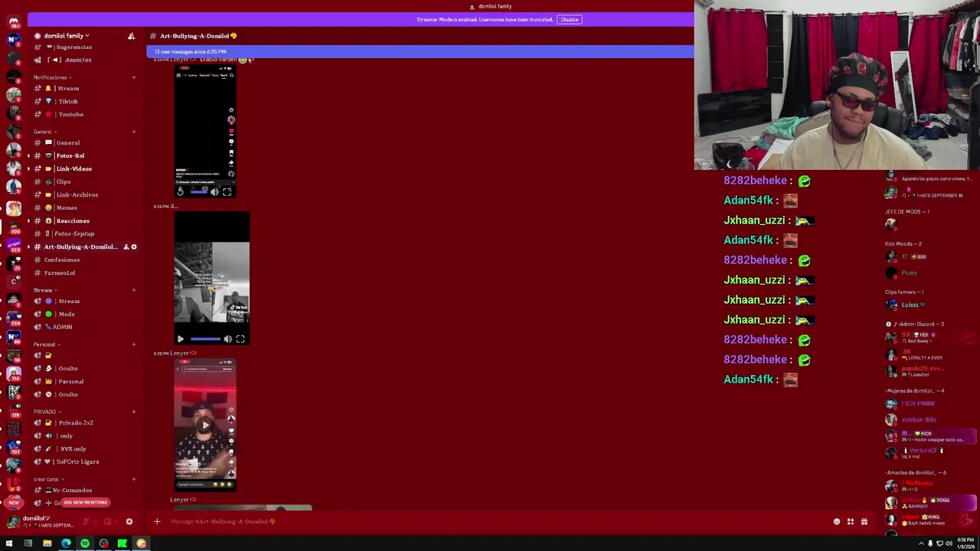Collapse the General category
Viewport: 980px width, 551px height.
point(44,132)
